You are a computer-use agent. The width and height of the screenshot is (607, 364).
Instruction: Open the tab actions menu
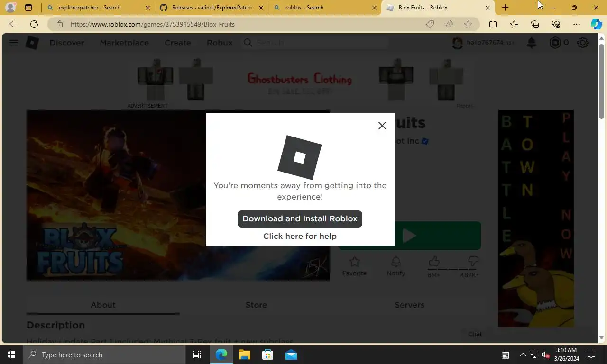(28, 8)
